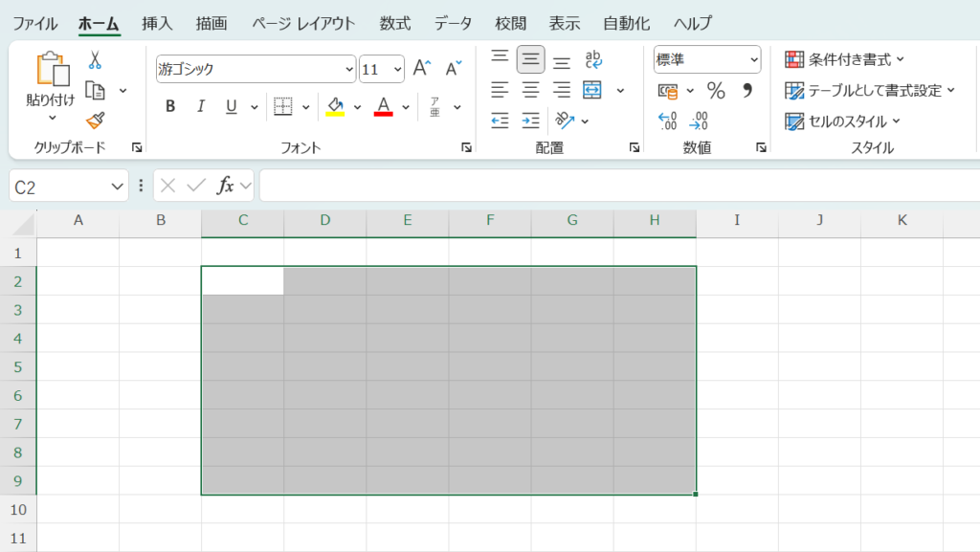980x552 pixels.
Task: Click the Insert Function fx icon
Action: tap(226, 186)
